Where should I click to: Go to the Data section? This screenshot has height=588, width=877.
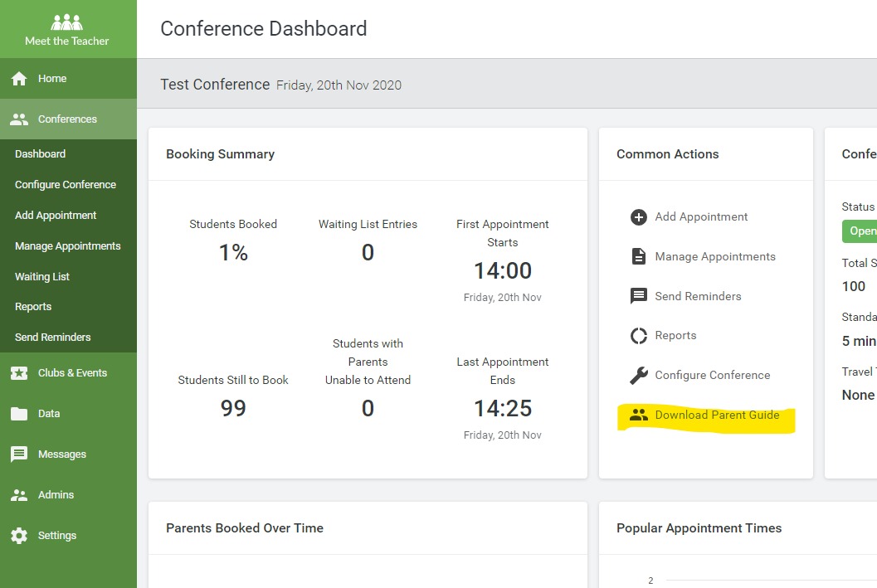tap(68, 414)
